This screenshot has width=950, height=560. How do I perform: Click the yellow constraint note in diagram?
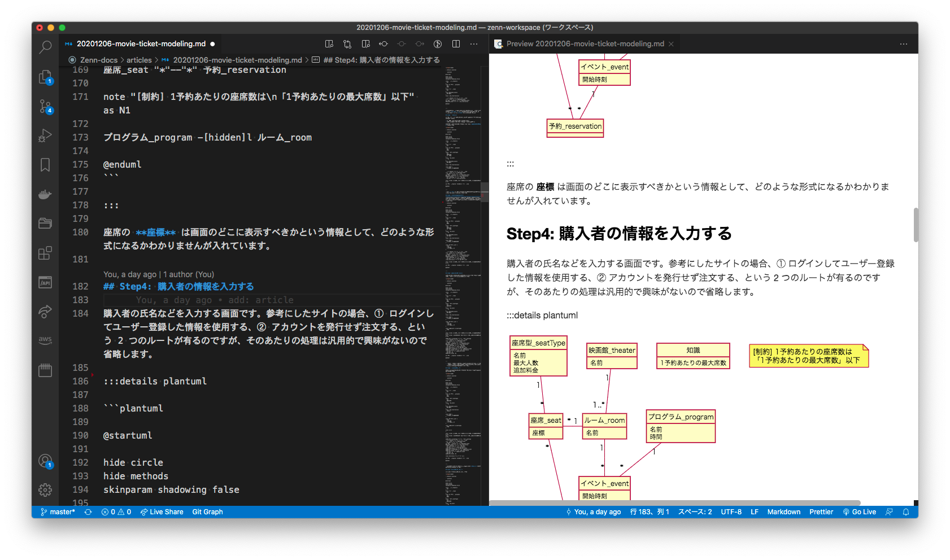(x=808, y=356)
